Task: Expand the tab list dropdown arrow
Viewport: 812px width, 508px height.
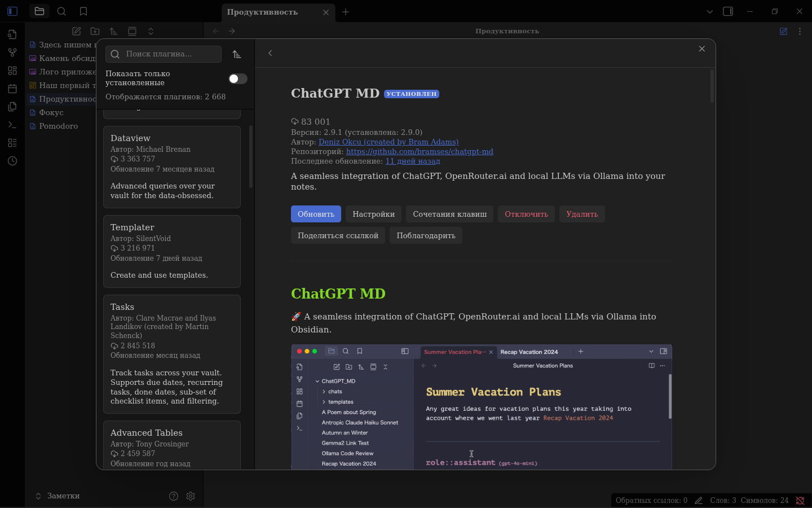Action: [710, 11]
